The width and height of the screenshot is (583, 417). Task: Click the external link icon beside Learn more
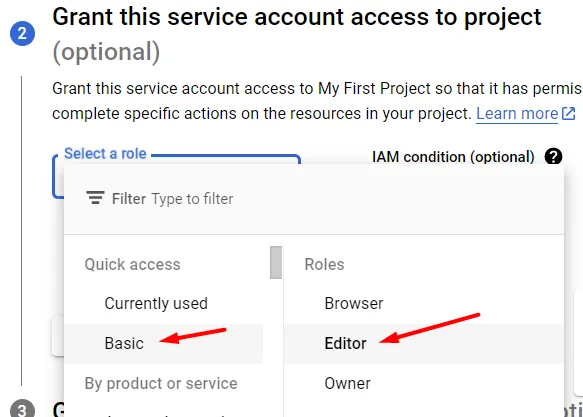point(568,113)
